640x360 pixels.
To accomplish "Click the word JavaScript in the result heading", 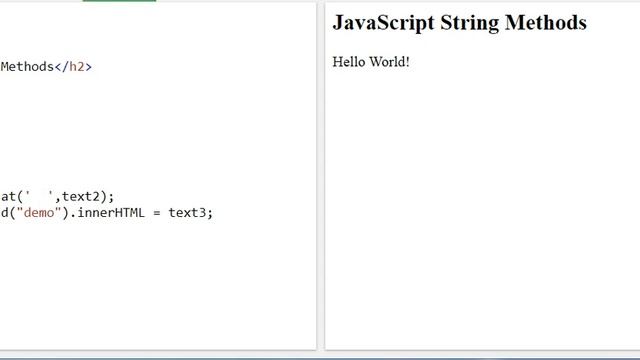I will click(x=383, y=23).
